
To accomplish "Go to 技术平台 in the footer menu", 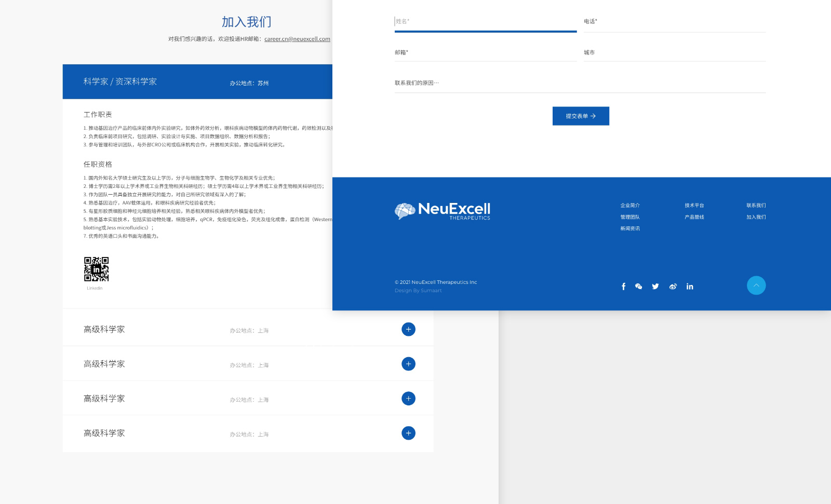I will tap(694, 206).
